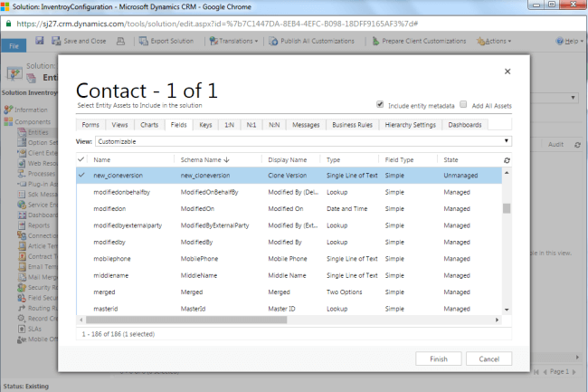The width and height of the screenshot is (588, 392).
Task: Sort by the Name column header
Action: tap(102, 160)
